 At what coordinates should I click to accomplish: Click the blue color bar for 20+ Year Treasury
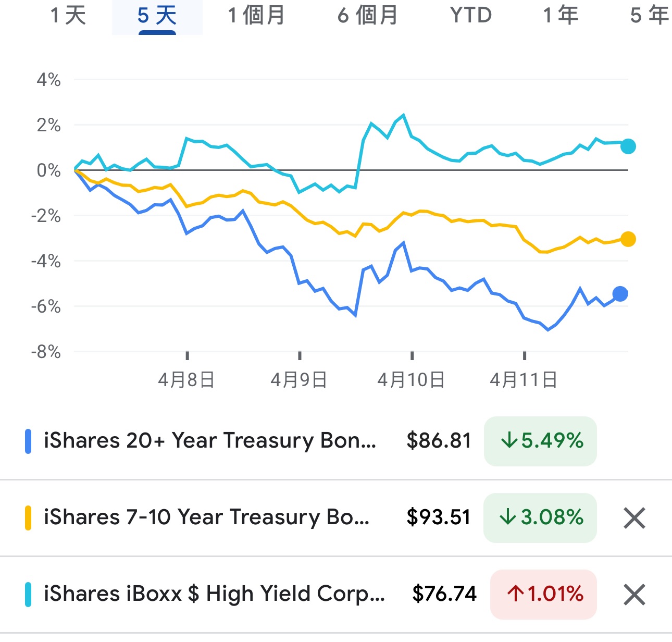(x=28, y=441)
